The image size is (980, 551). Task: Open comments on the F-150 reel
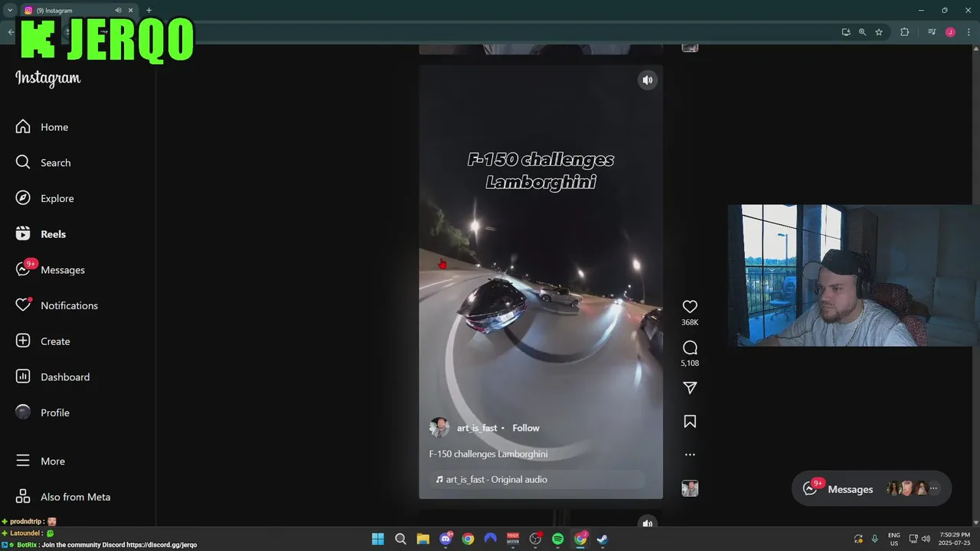coord(690,347)
